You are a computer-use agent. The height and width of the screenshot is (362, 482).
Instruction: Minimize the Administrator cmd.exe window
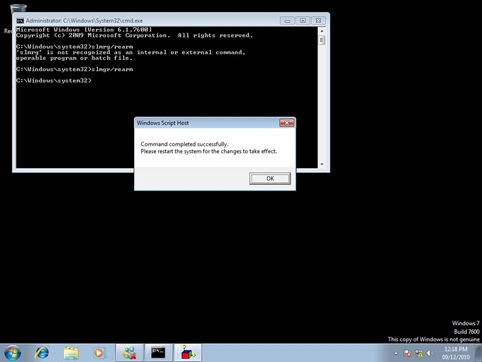[x=287, y=21]
